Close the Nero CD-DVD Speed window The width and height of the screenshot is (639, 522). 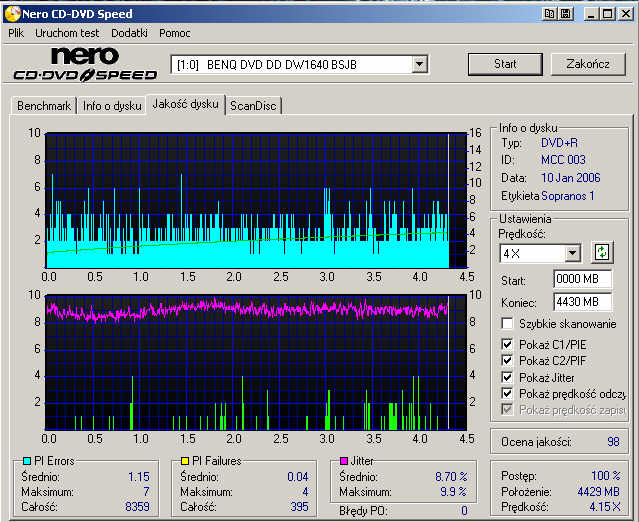pyautogui.click(x=626, y=14)
